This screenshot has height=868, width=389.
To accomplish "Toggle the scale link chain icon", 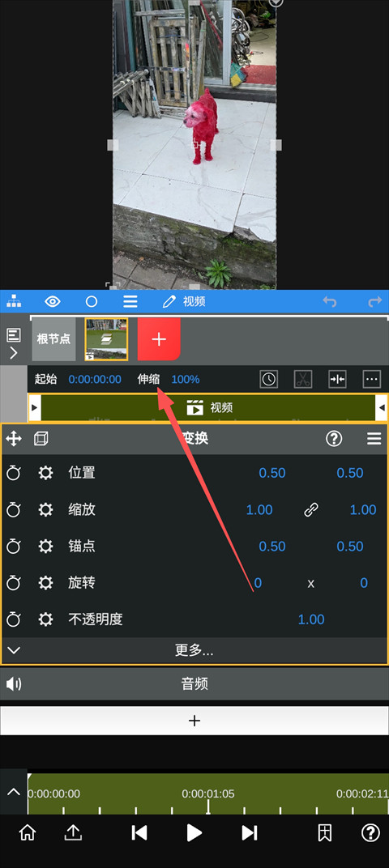I will tap(311, 510).
